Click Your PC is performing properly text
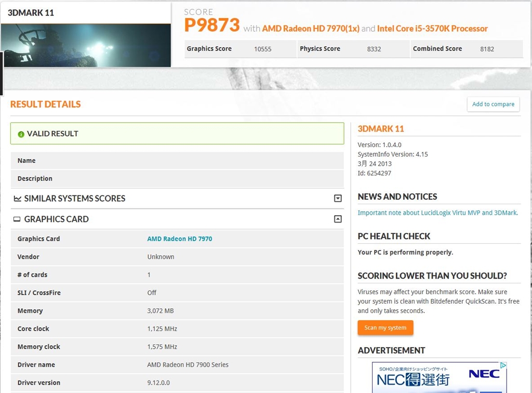 point(405,253)
